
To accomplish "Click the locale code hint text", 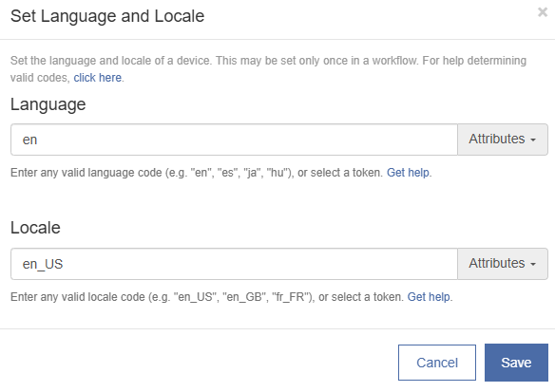I will 207,297.
